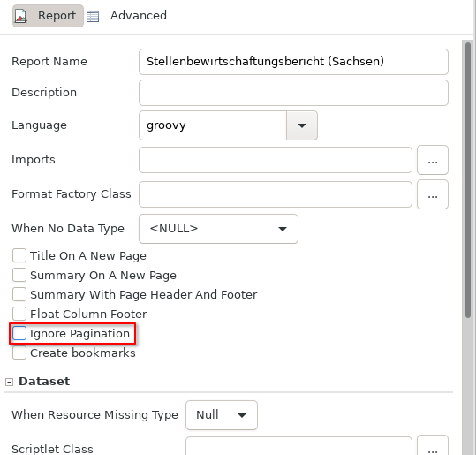Open the Scriptlet Class ellipsis button
Screen dimensions: 476x455
click(433, 446)
